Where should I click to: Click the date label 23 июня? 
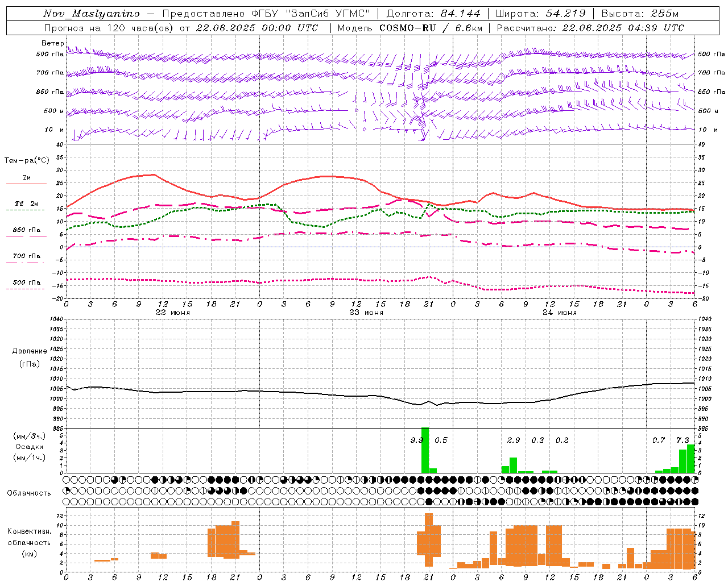[366, 313]
